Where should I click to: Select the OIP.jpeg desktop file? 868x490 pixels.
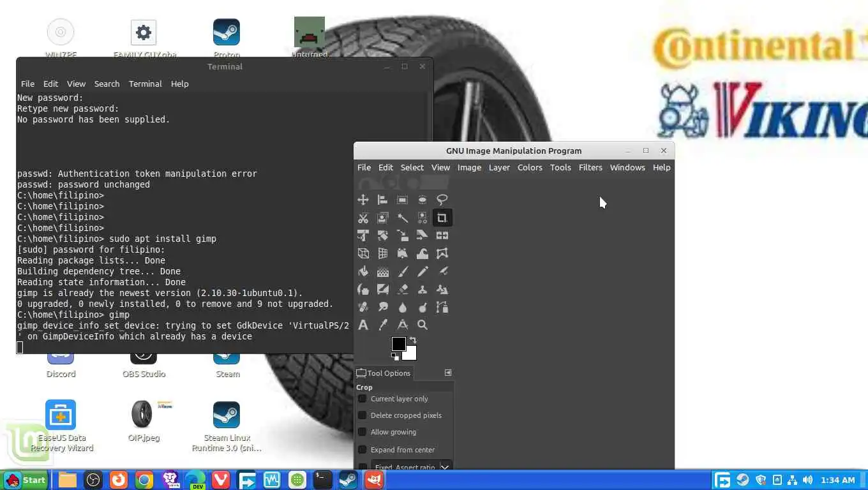144,421
